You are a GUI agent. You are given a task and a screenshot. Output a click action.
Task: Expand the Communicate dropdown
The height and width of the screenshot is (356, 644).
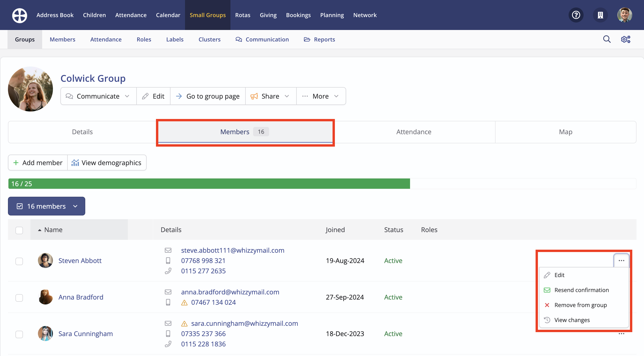[99, 96]
